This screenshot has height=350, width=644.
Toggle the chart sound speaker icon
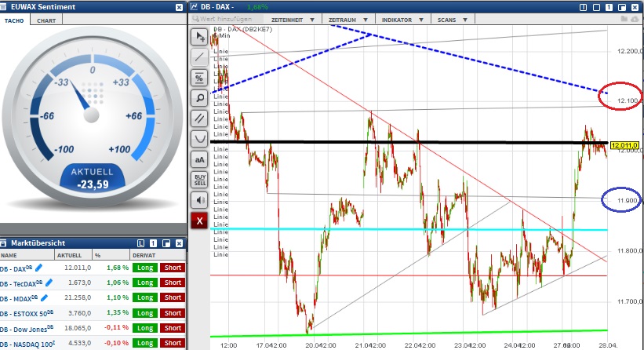point(199,200)
